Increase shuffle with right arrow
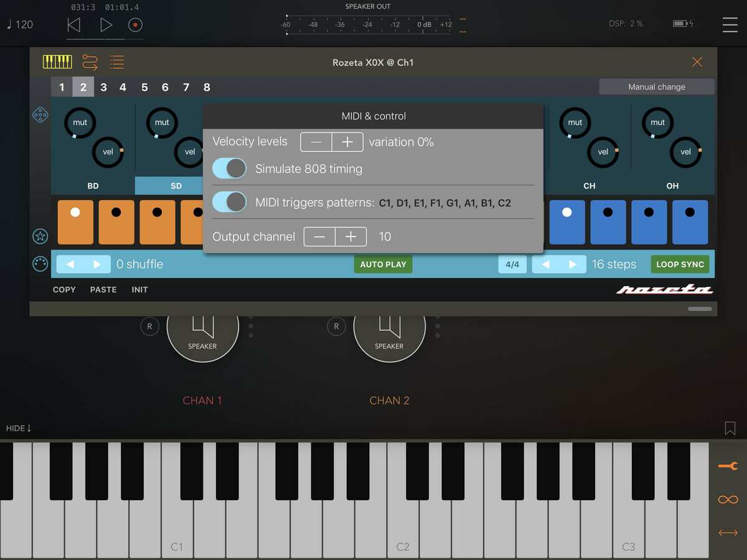The height and width of the screenshot is (560, 747). pos(98,264)
